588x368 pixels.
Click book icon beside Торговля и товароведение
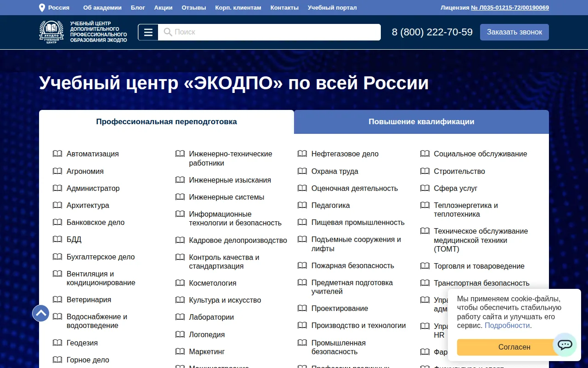click(x=425, y=266)
